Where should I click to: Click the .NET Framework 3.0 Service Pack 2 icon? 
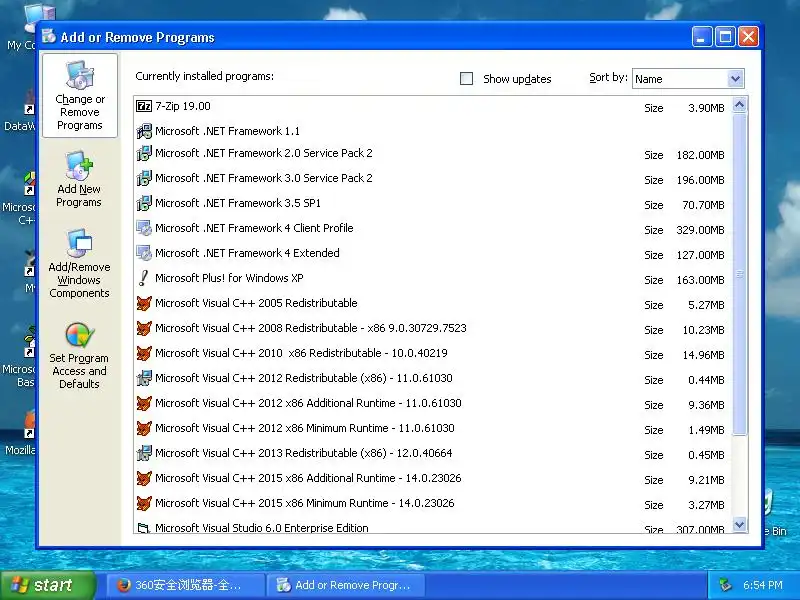tap(144, 178)
